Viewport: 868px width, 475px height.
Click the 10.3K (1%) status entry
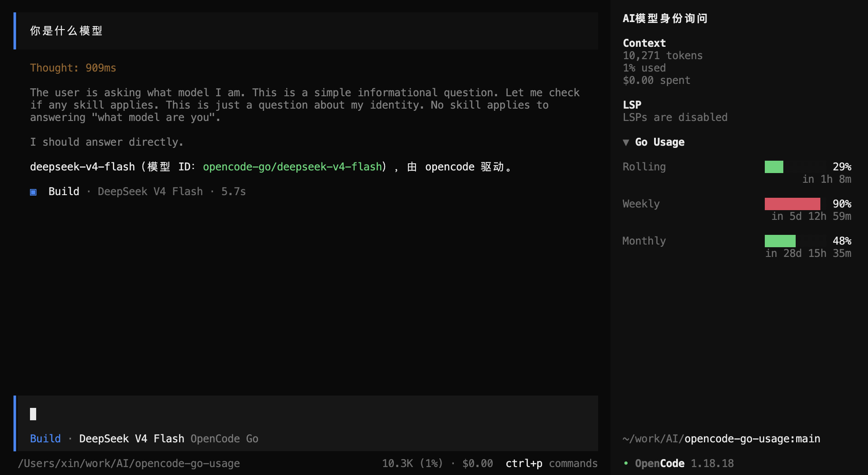[x=412, y=464]
